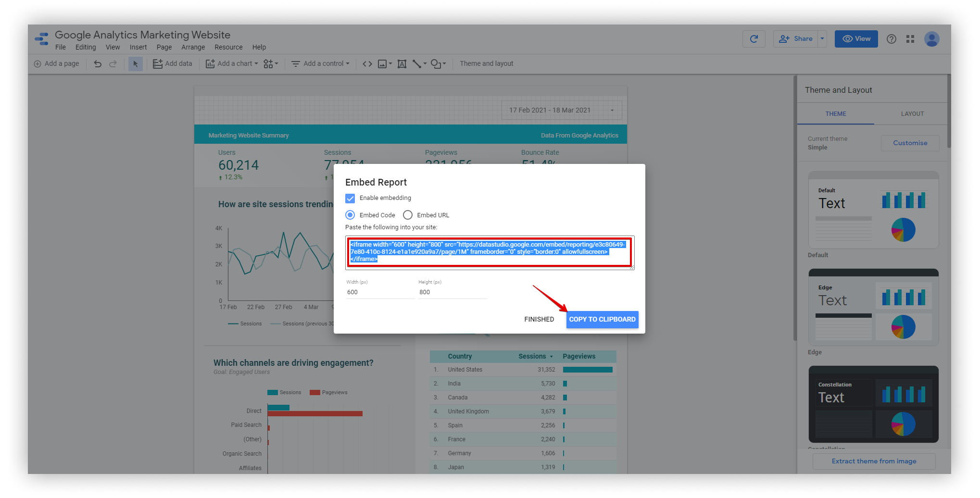This screenshot has width=980, height=498.
Task: Select the Constellation theme thumbnail
Action: coord(873,404)
